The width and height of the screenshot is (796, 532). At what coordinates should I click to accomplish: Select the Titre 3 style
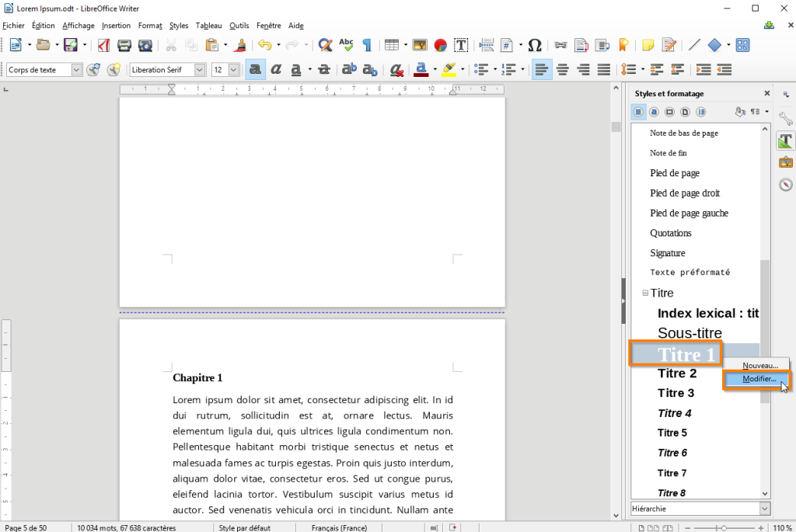click(676, 393)
